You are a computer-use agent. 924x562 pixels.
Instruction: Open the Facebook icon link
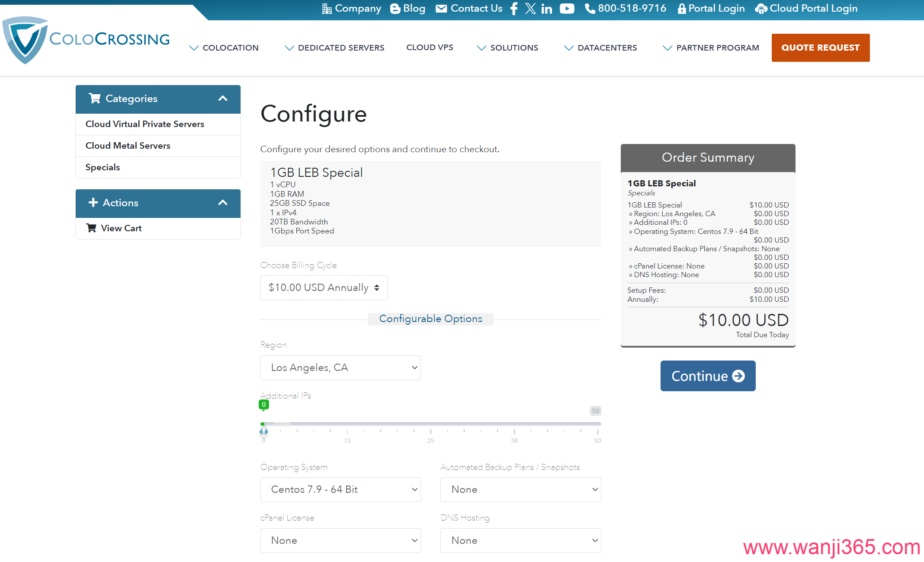(514, 9)
